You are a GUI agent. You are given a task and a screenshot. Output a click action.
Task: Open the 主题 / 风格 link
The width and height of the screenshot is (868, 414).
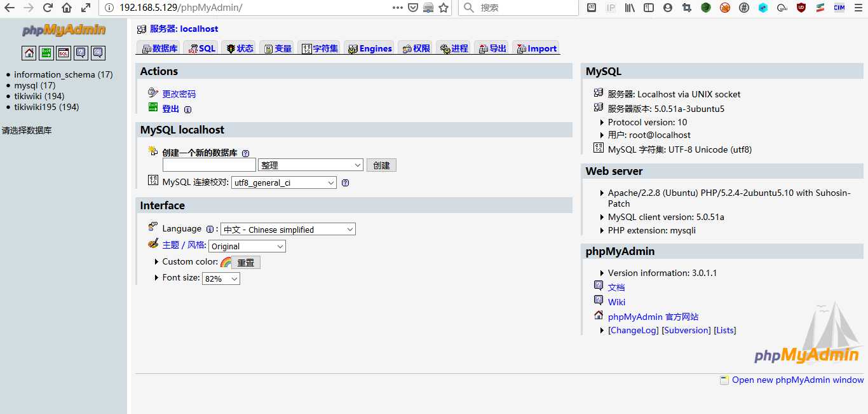pos(184,245)
